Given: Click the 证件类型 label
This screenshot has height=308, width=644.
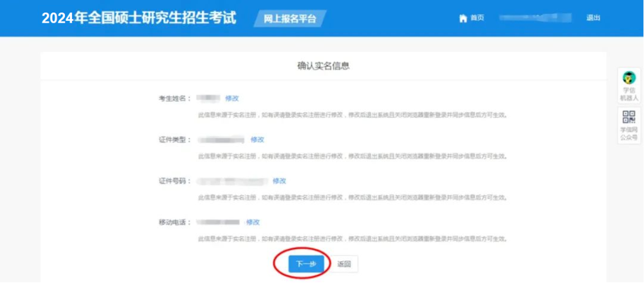Looking at the screenshot, I should pos(175,140).
